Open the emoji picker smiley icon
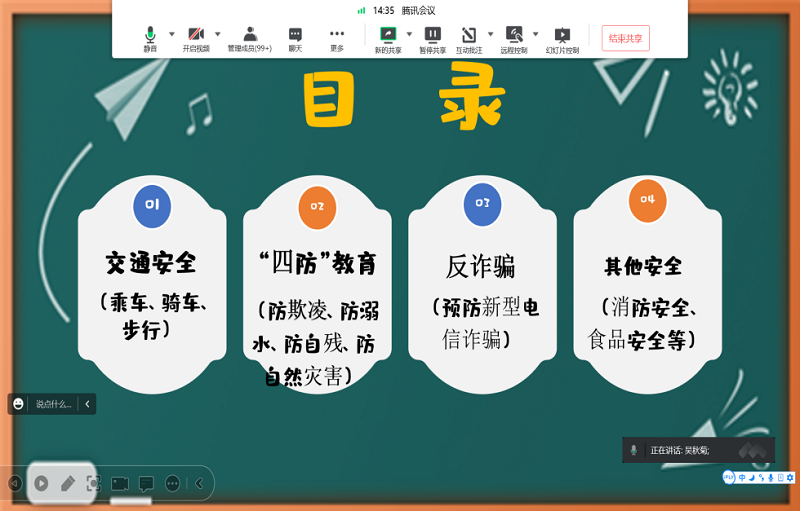The height and width of the screenshot is (511, 800). pos(18,404)
